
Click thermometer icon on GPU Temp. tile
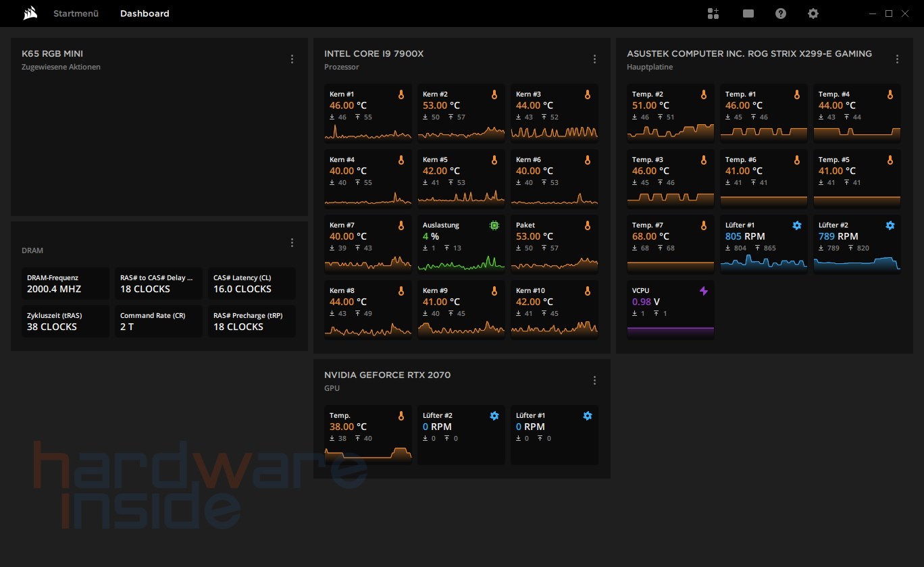pos(401,416)
